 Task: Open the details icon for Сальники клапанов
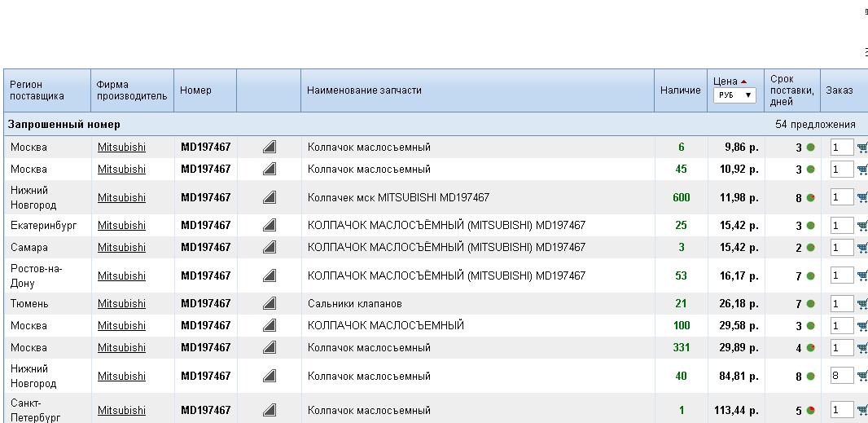[x=270, y=304]
